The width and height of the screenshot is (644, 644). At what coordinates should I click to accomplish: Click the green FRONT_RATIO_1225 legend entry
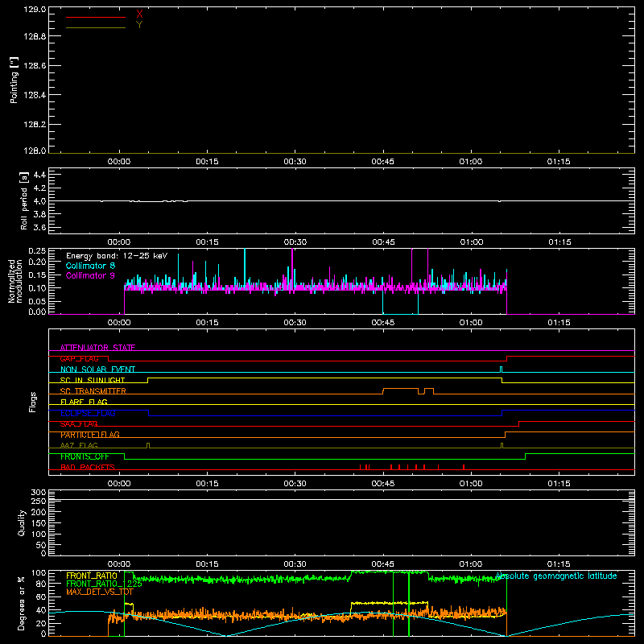104,584
